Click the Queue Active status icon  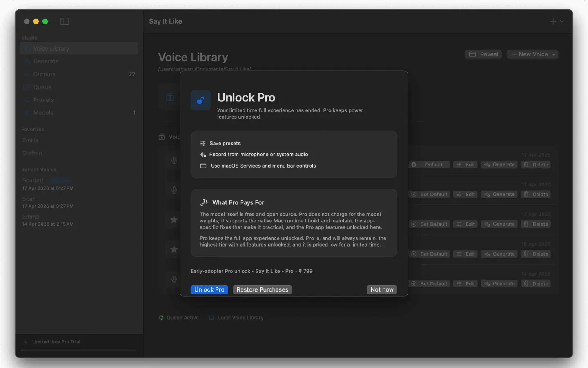(161, 318)
